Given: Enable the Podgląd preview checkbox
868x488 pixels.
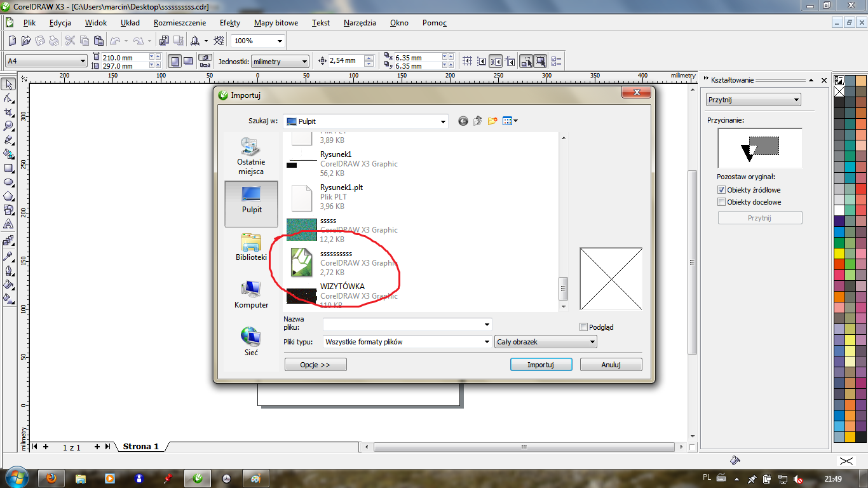Looking at the screenshot, I should [584, 327].
